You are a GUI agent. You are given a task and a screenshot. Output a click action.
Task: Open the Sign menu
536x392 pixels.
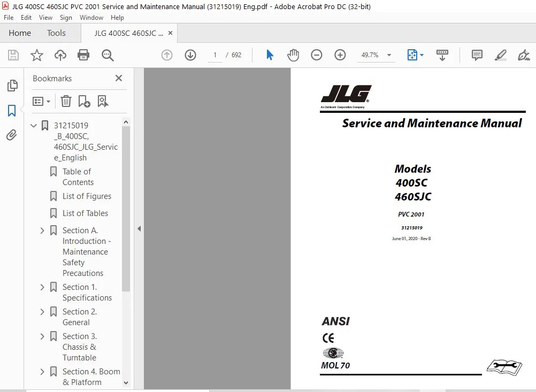(66, 18)
